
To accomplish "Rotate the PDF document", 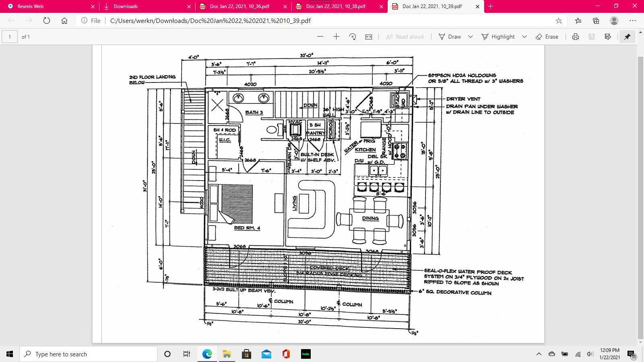I will pos(353,37).
